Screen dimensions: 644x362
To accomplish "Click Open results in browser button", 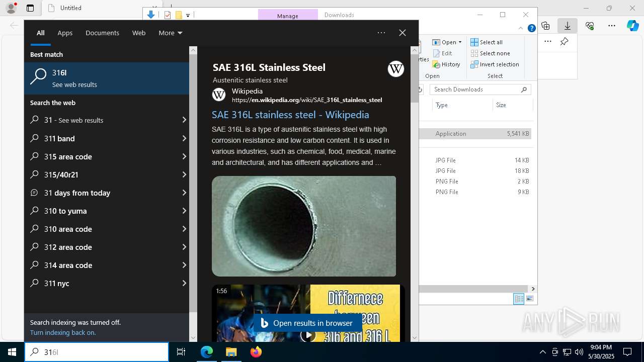I will 308,323.
